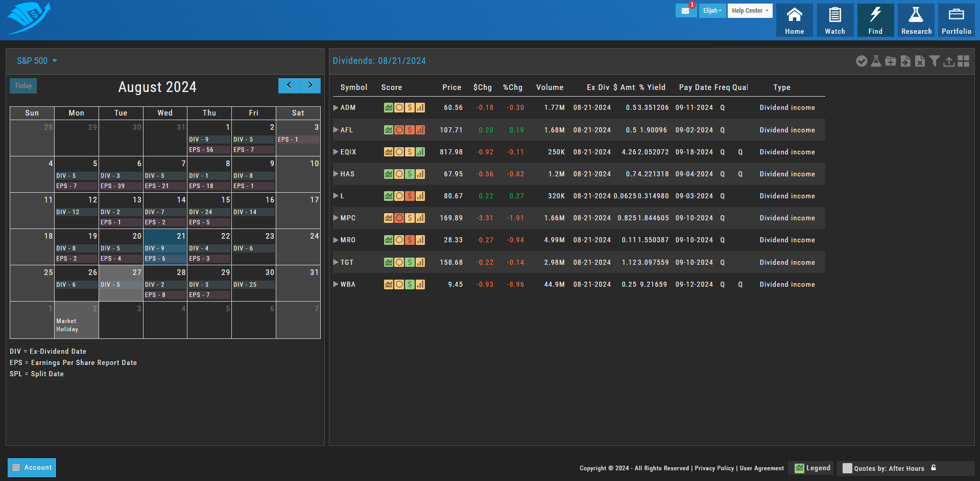Viewport: 980px width, 481px height.
Task: Go to next month arrow
Action: (310, 85)
